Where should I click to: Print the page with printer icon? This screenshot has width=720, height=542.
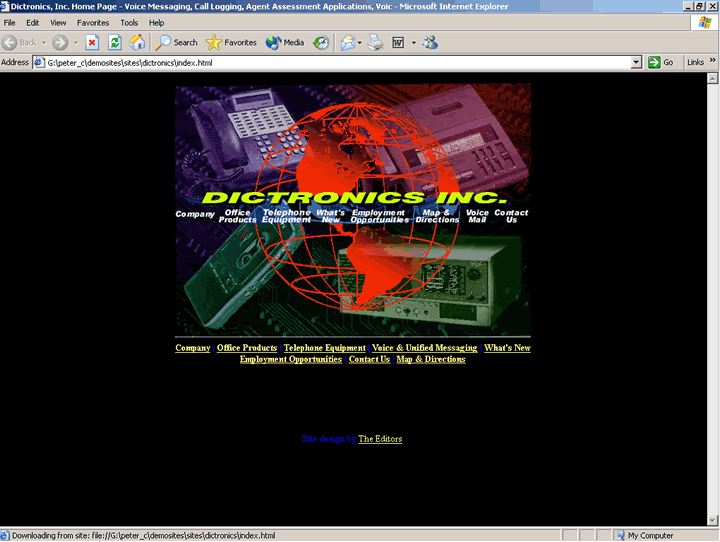click(x=376, y=43)
